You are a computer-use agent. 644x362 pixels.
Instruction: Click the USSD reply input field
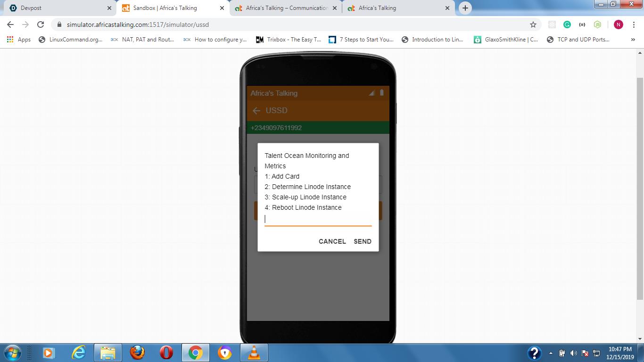point(318,219)
